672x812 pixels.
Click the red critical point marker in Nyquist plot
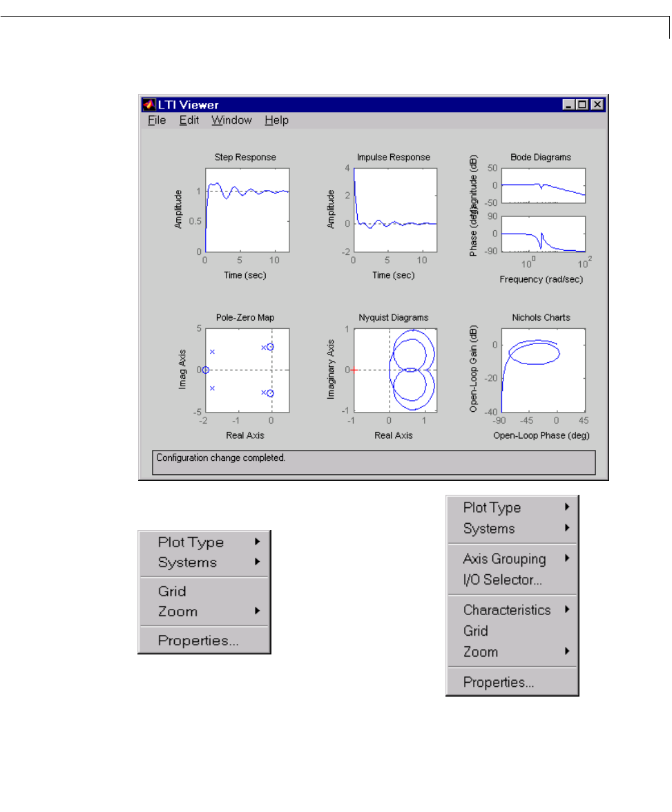click(x=354, y=370)
